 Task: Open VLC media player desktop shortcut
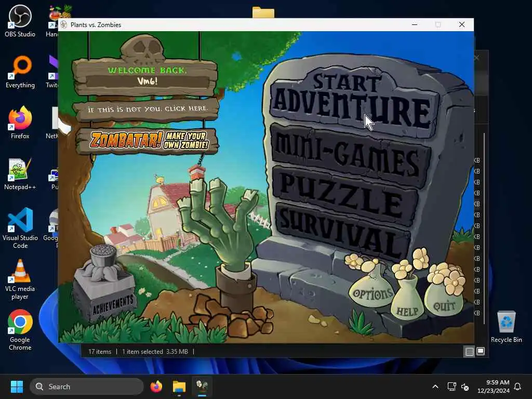coord(20,280)
